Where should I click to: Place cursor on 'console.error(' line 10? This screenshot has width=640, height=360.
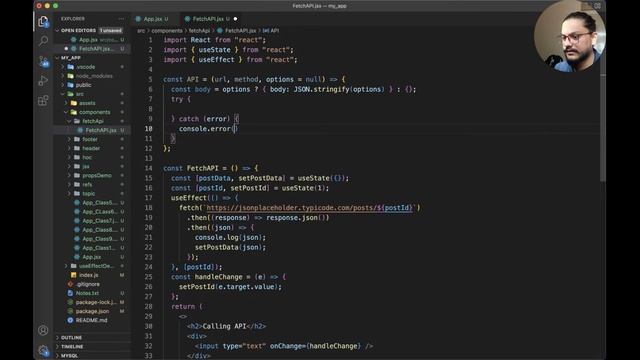208,129
